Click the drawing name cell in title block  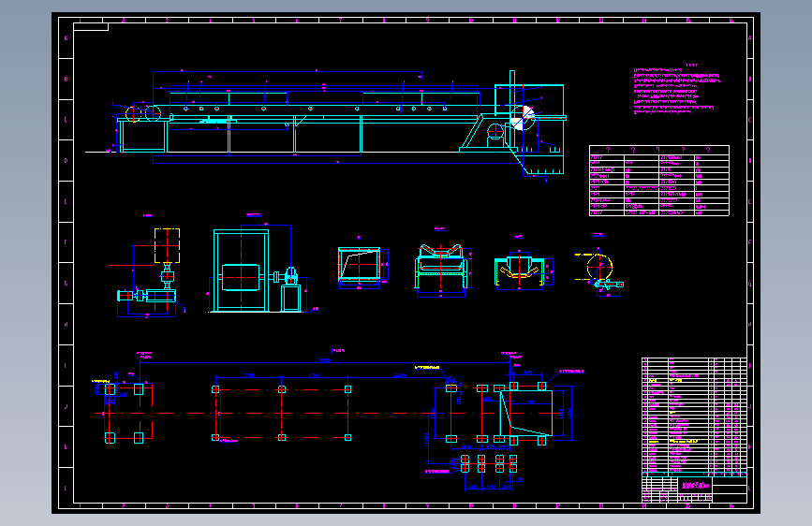point(695,486)
